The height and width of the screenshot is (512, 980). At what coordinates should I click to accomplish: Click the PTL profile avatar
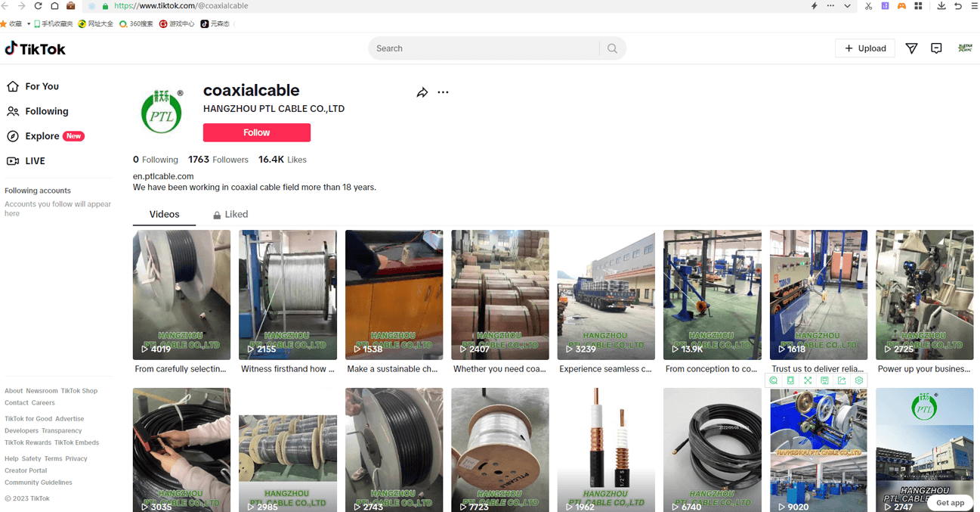coord(162,112)
